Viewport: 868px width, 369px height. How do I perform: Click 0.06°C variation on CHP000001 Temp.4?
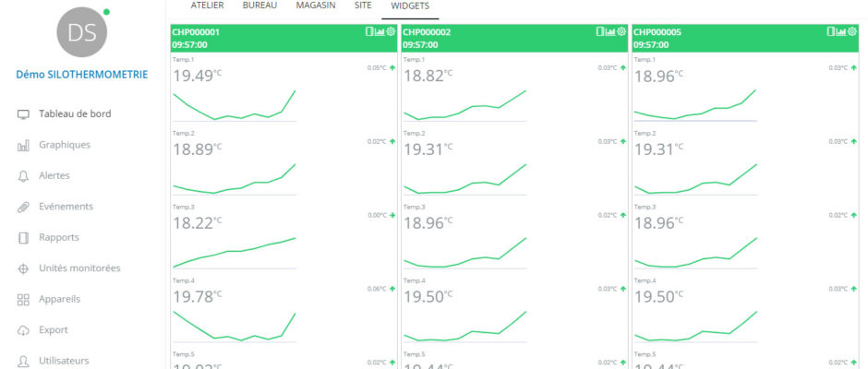(377, 289)
